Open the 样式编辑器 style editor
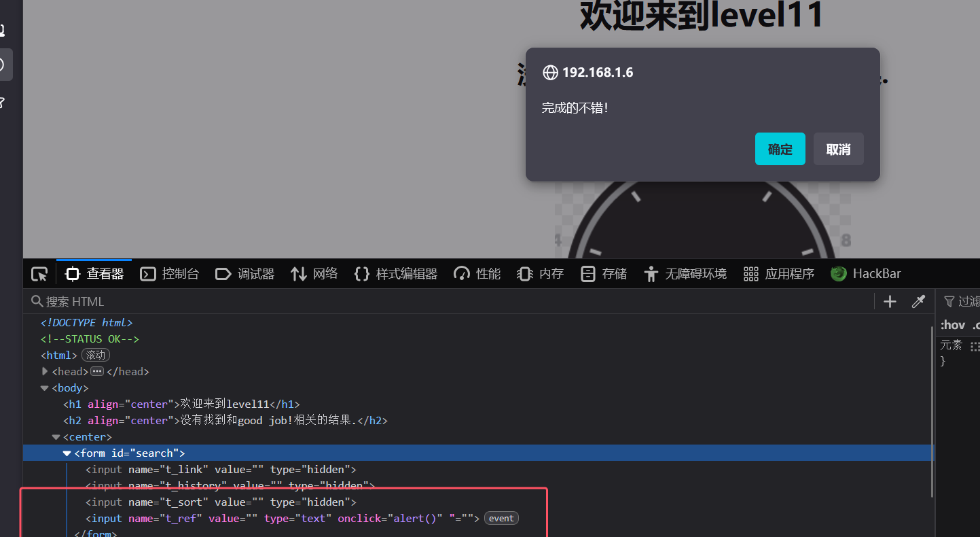 point(396,274)
